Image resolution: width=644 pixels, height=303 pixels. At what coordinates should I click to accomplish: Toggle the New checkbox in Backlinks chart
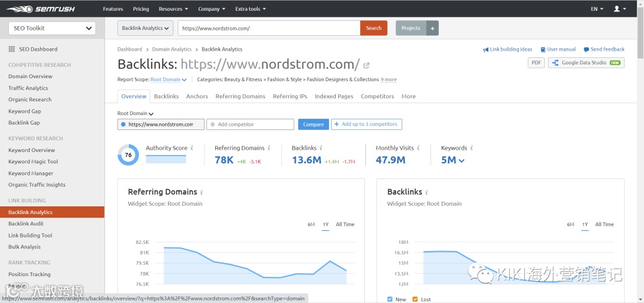point(390,299)
